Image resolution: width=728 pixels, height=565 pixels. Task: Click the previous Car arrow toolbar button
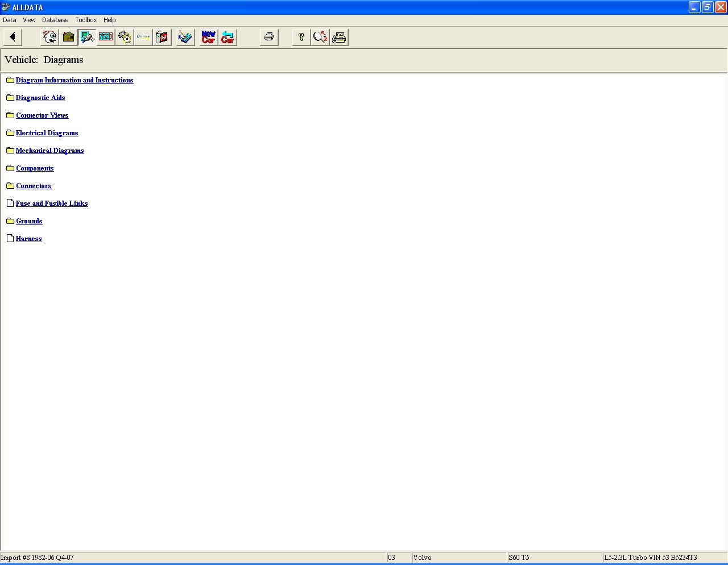[227, 38]
